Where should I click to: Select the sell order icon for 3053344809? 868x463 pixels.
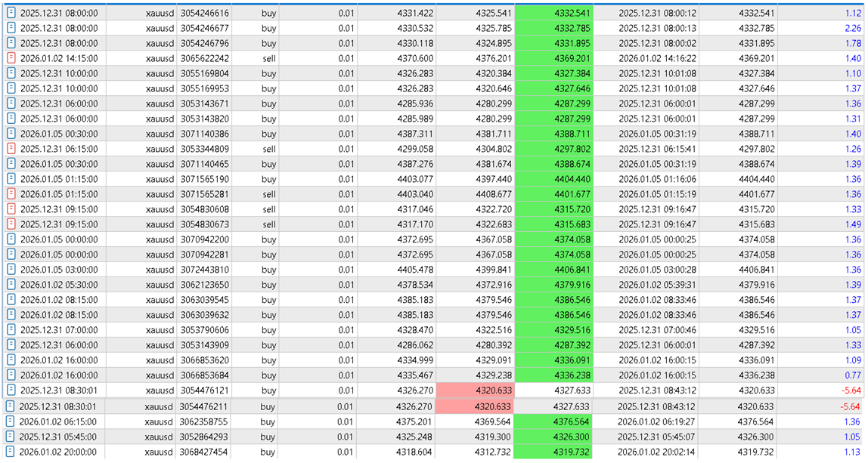click(11, 149)
